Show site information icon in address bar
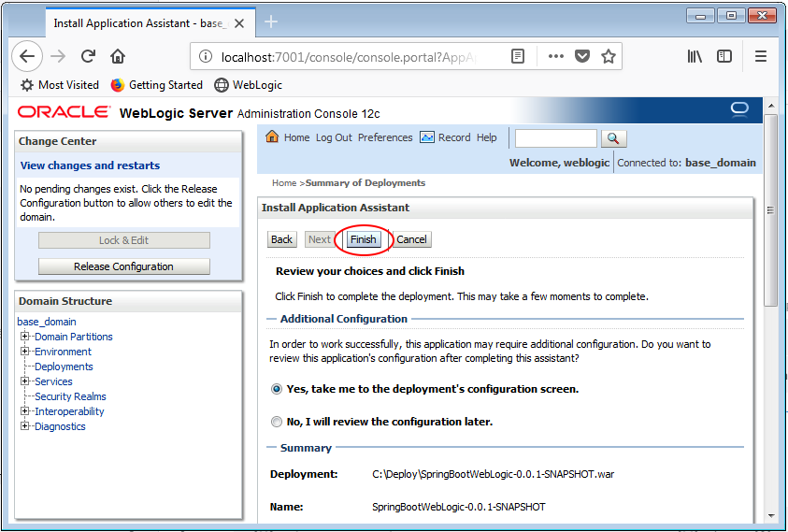788x532 pixels. [205, 56]
